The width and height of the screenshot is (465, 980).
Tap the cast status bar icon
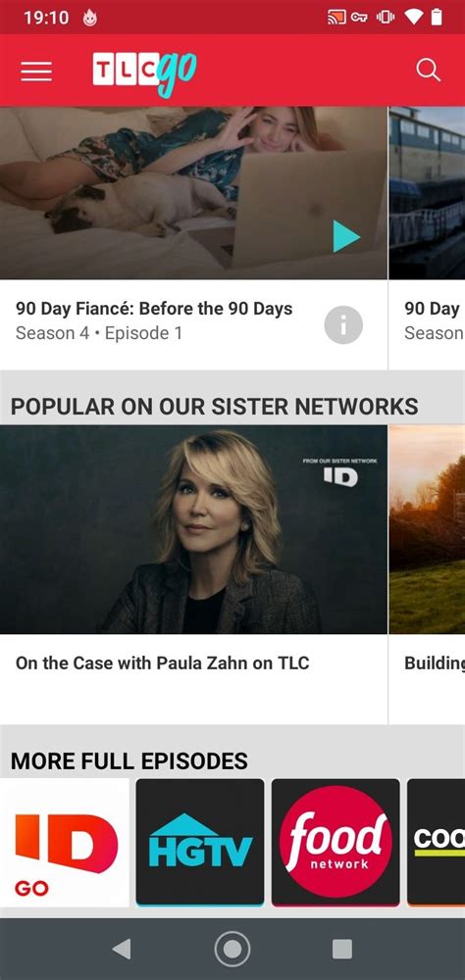(x=336, y=18)
